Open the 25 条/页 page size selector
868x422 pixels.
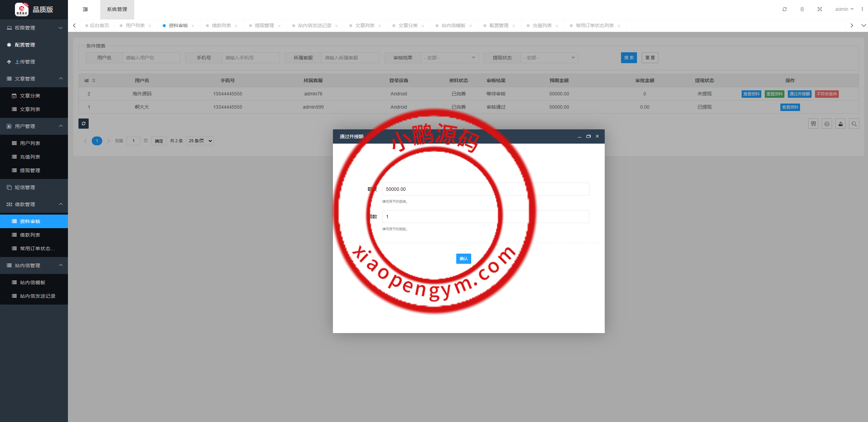200,141
